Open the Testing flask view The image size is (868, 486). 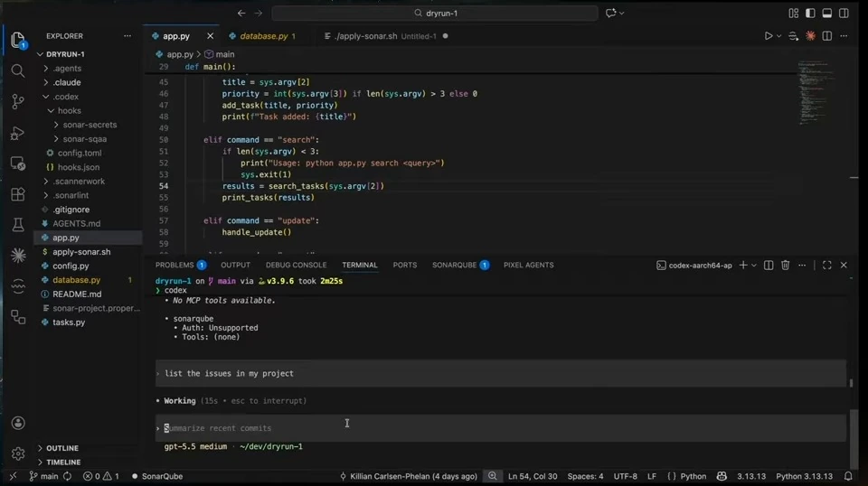click(x=18, y=224)
